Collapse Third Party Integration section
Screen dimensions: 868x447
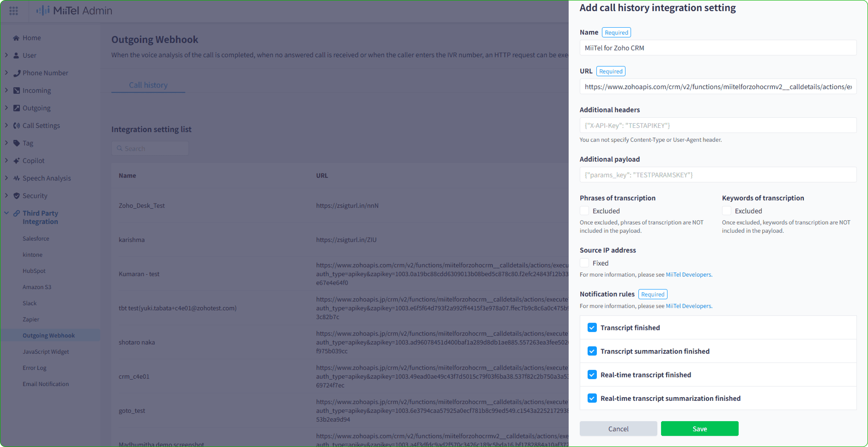point(6,213)
